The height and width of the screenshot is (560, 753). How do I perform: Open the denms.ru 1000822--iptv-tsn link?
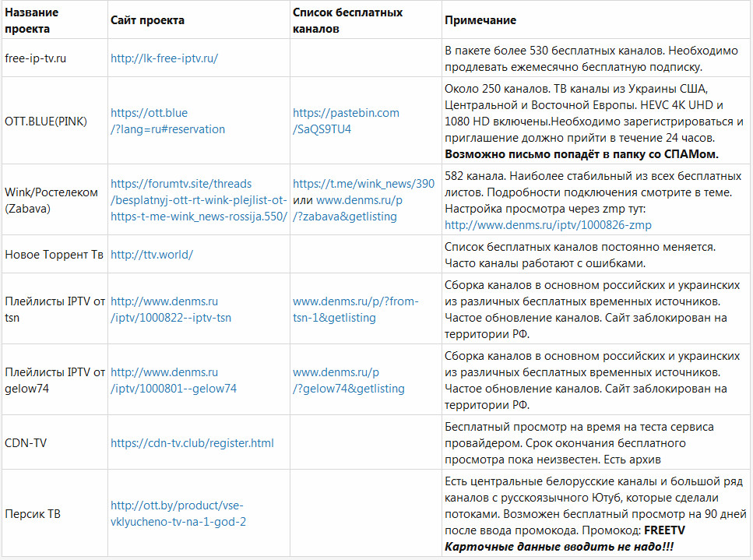click(x=171, y=309)
